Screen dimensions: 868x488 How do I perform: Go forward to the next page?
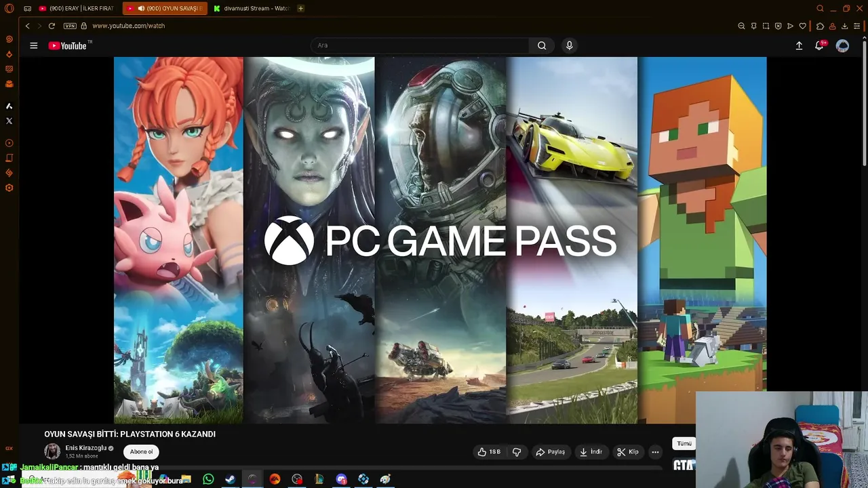39,26
